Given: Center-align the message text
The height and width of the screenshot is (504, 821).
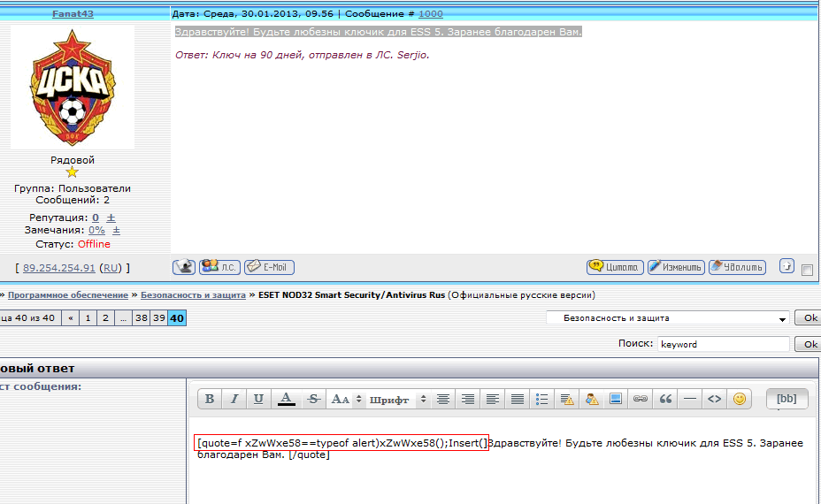Looking at the screenshot, I should (443, 399).
